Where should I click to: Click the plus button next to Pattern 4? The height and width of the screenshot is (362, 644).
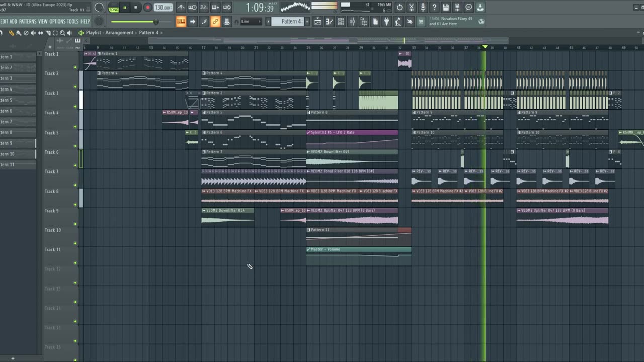coord(307,21)
